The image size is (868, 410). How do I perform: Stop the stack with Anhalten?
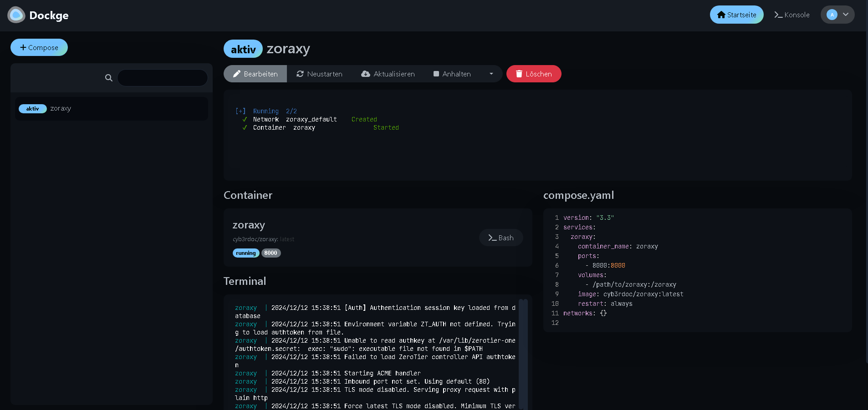pyautogui.click(x=452, y=74)
